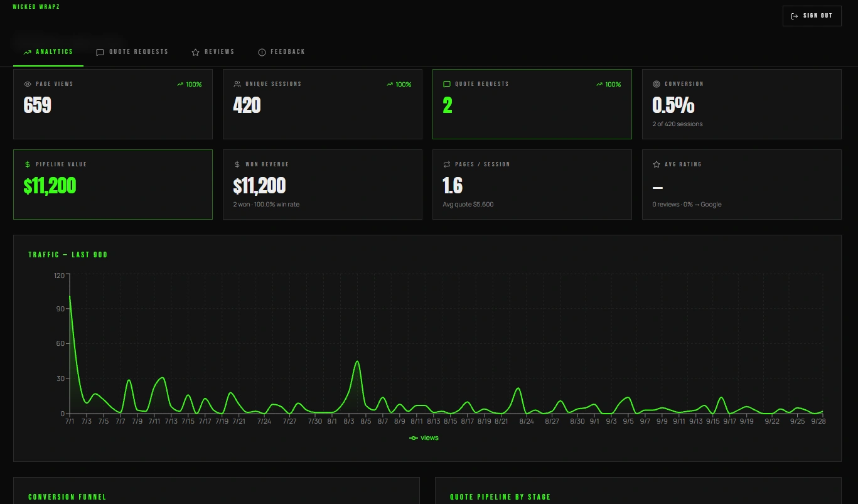Click the alert circle icon on Feedback tab
The image size is (858, 504).
coord(262,52)
